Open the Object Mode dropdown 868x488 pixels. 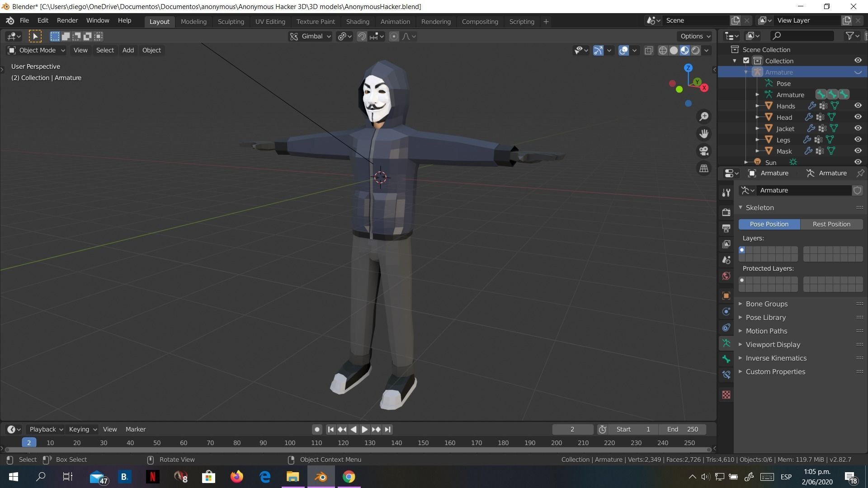[37, 50]
